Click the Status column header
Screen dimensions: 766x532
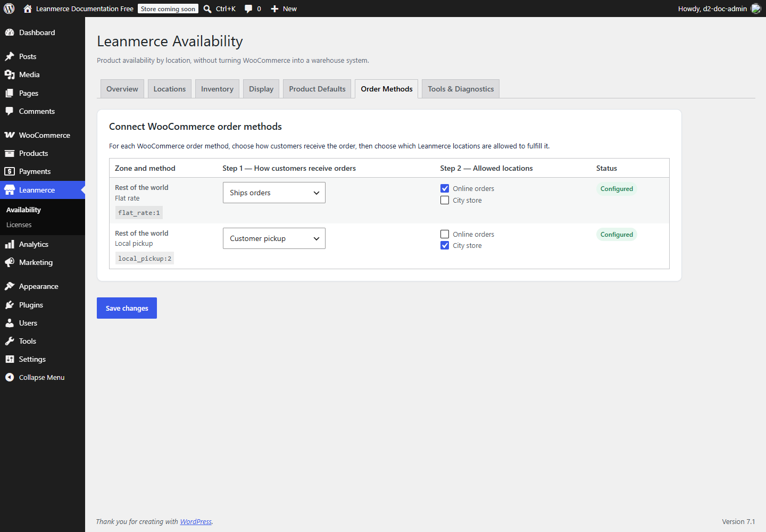(606, 168)
